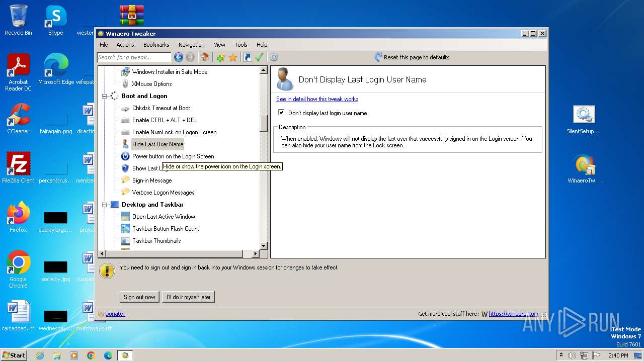Open the Help menu
Viewport: 644px width, 362px height.
(262, 45)
